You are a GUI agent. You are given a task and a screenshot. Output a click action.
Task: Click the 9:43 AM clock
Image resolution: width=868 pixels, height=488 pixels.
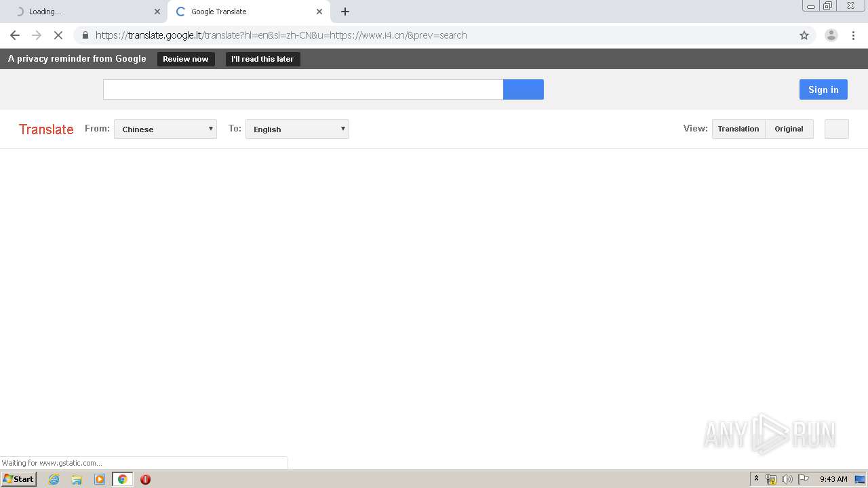tap(833, 479)
